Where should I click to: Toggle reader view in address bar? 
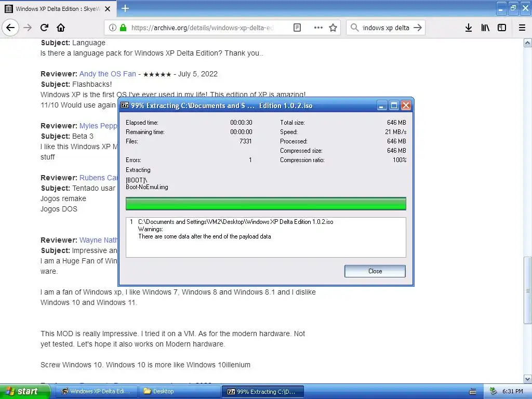[x=297, y=28]
